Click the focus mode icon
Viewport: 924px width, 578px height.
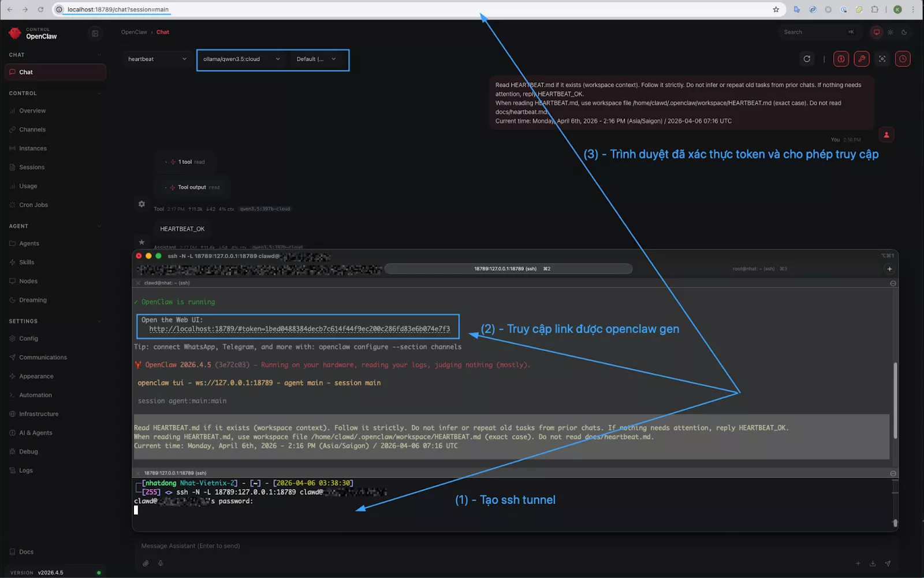click(x=882, y=59)
